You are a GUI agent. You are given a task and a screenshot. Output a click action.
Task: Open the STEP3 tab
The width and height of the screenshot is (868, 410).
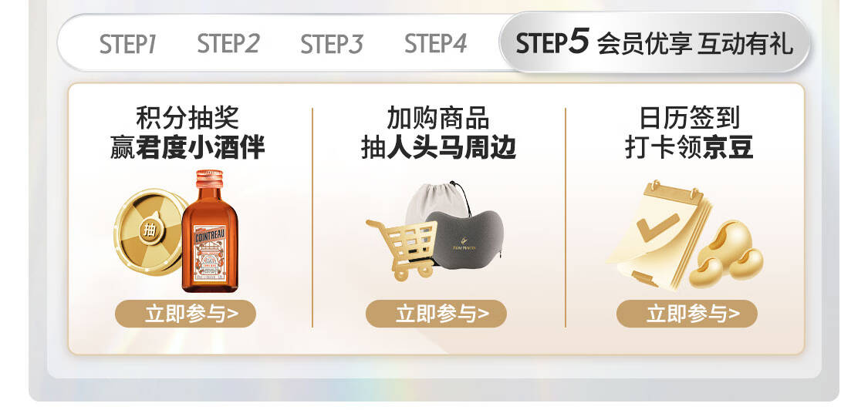click(332, 44)
